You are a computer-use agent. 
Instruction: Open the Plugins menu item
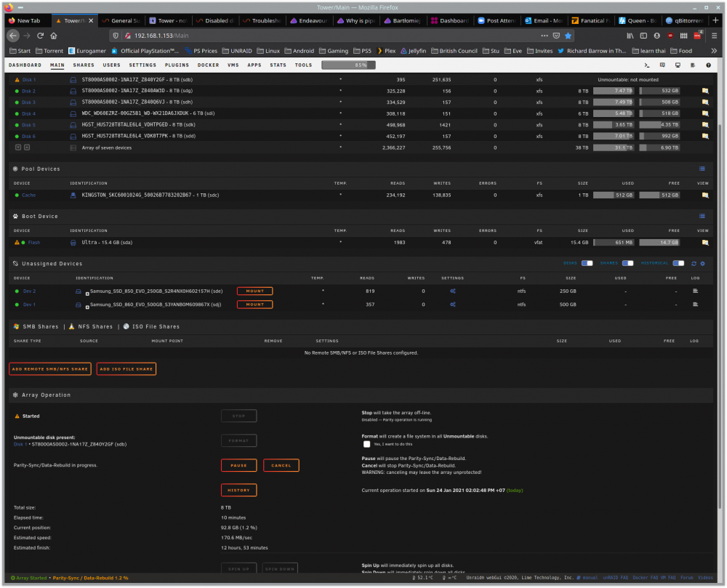(177, 65)
